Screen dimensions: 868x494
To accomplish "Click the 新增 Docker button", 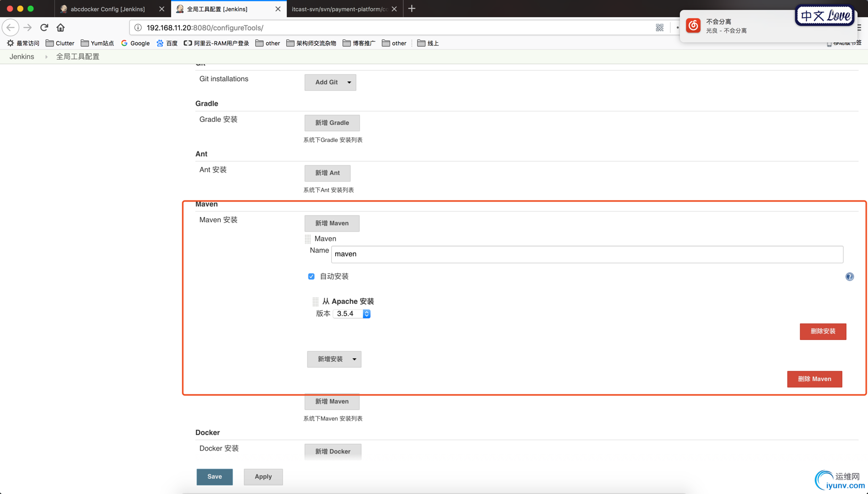I will 333,452.
